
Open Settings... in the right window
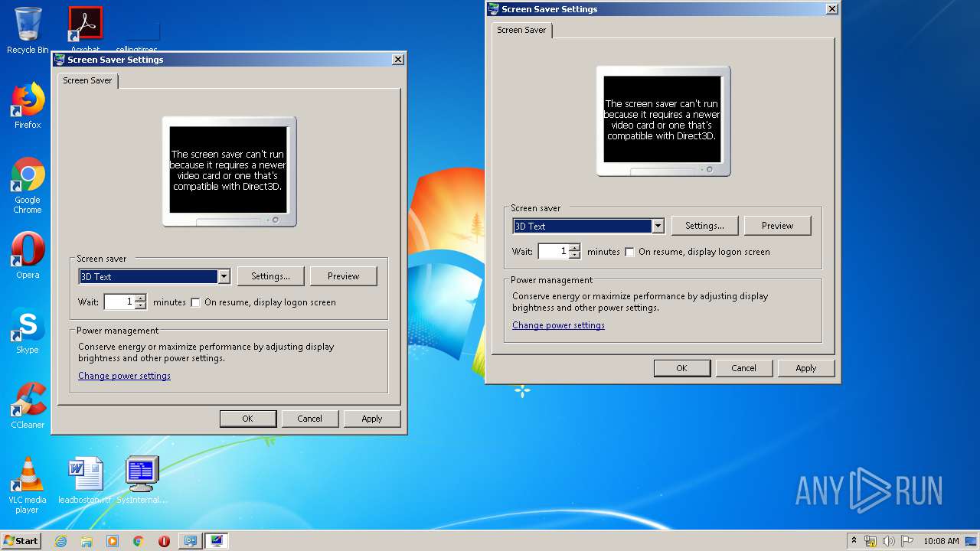(704, 226)
